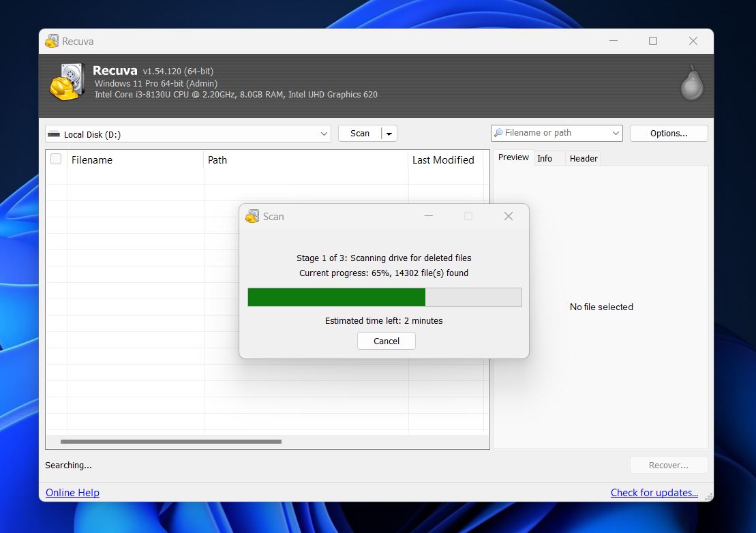
Task: Minimize the Scan dialog
Action: coord(429,216)
